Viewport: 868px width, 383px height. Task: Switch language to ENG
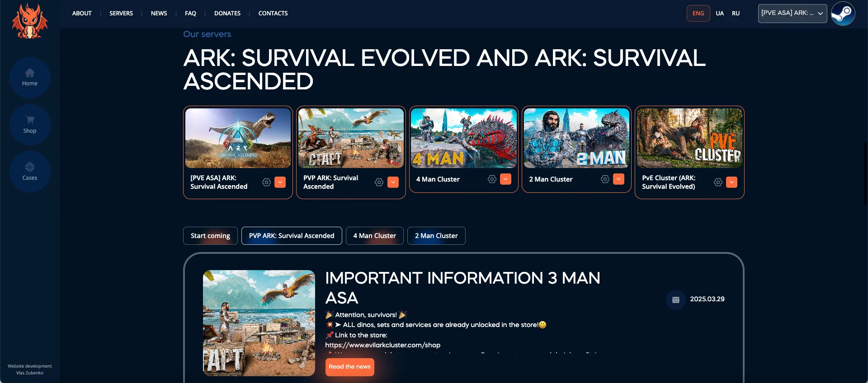[x=698, y=14]
